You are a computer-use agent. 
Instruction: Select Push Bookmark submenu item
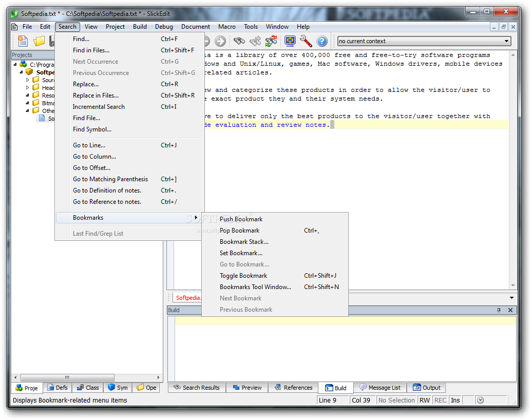click(x=275, y=219)
